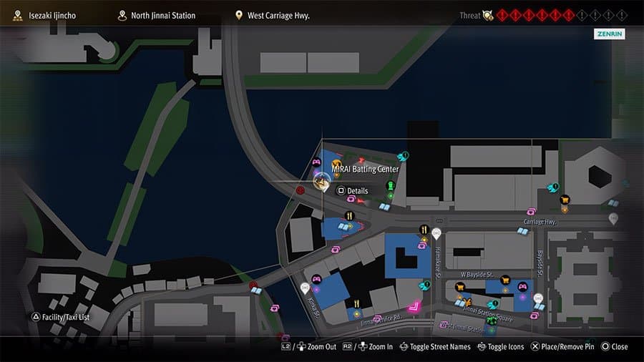Click the golden player position marker

coord(321,182)
